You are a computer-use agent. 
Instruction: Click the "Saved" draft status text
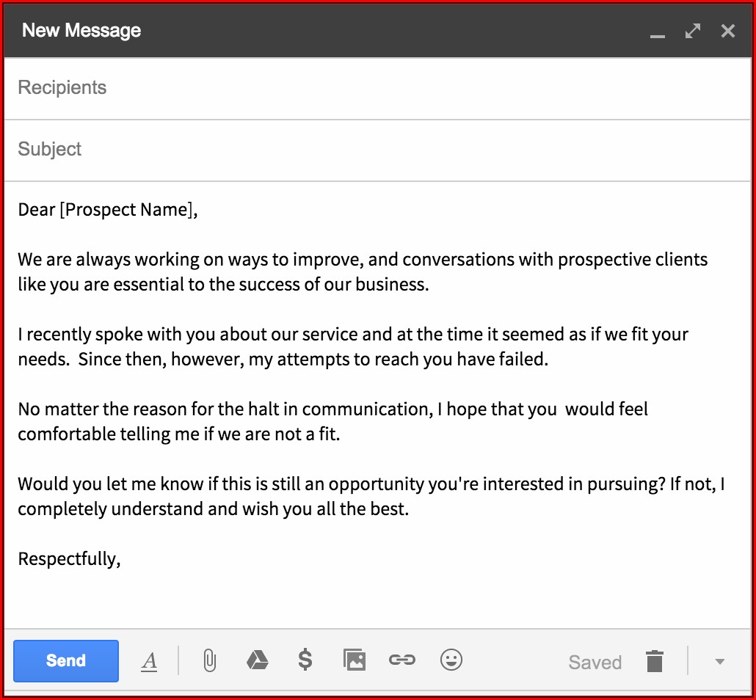[595, 663]
